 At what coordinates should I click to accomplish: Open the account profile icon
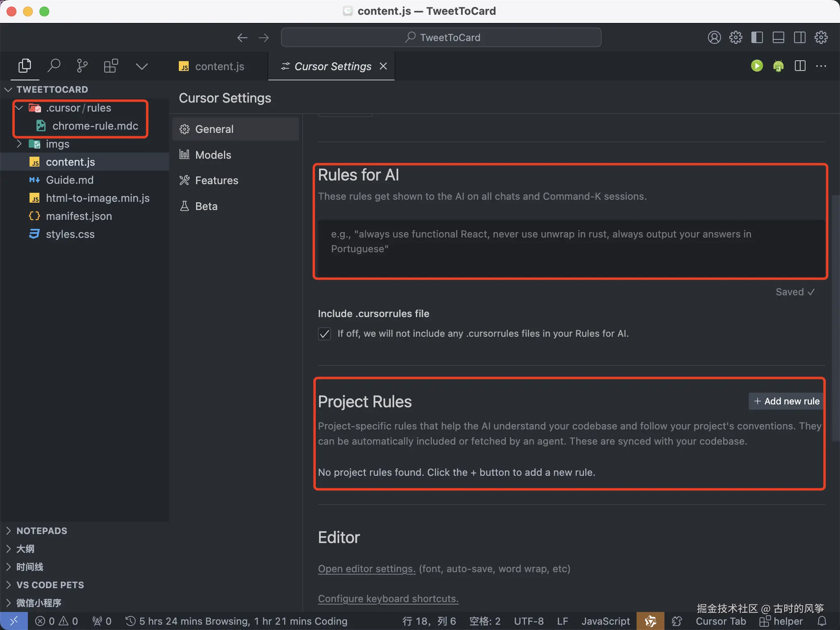(x=714, y=37)
